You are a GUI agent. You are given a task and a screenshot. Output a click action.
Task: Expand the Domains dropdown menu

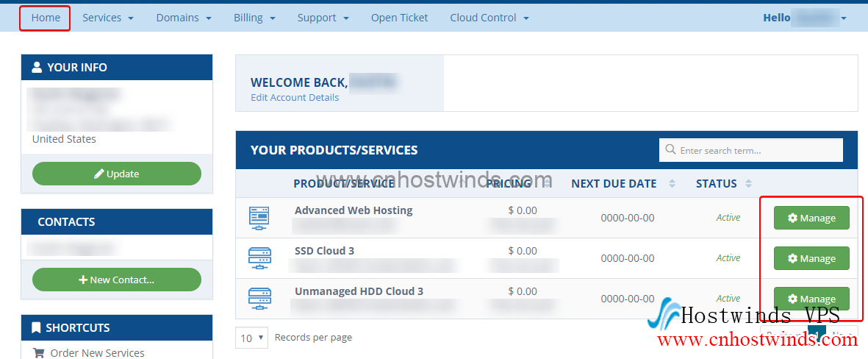click(184, 18)
